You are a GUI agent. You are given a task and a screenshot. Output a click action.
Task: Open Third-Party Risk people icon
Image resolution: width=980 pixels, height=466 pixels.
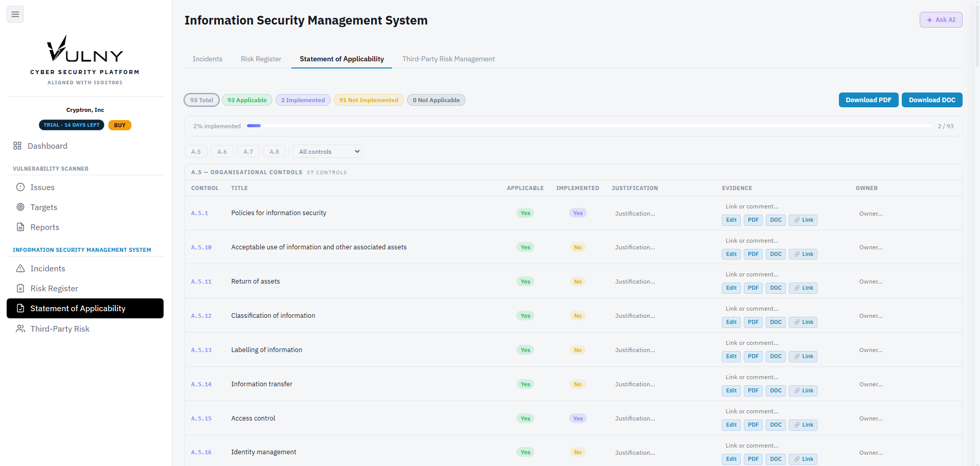20,329
